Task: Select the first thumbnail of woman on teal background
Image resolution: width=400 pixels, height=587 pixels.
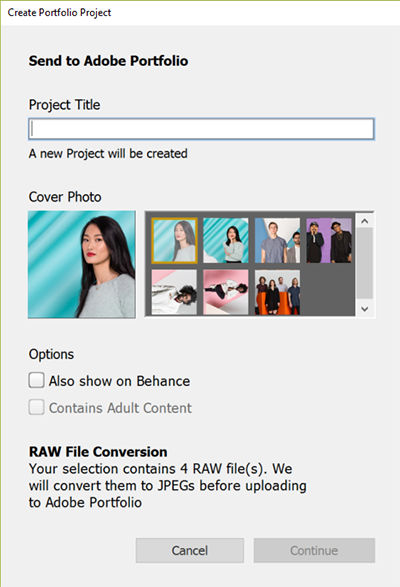Action: [x=174, y=240]
